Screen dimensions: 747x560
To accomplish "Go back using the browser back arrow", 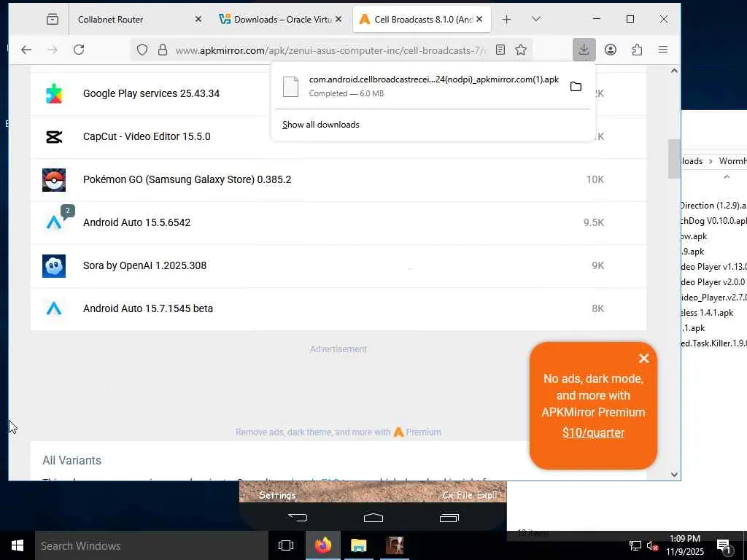I will [26, 50].
